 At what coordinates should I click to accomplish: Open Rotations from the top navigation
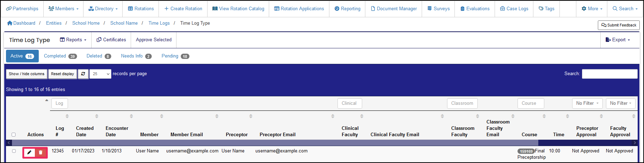tap(141, 8)
